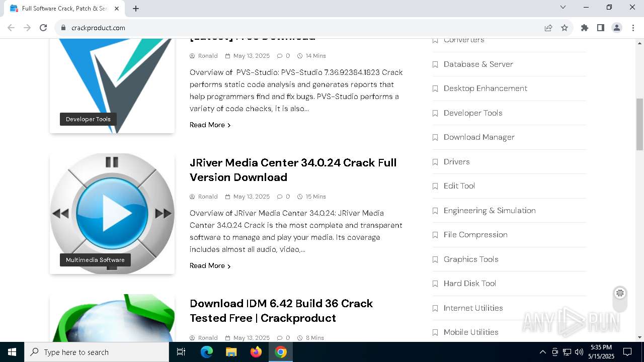Image resolution: width=644 pixels, height=362 pixels.
Task: Click the site lock icon in address bar
Action: (63, 28)
